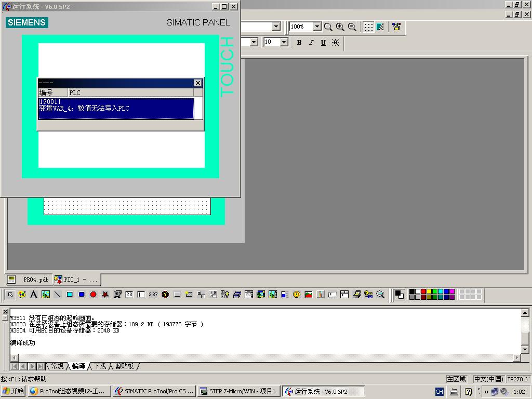This screenshot has width=532, height=399.
Task: Toggle underline text formatting
Action: click(x=323, y=43)
